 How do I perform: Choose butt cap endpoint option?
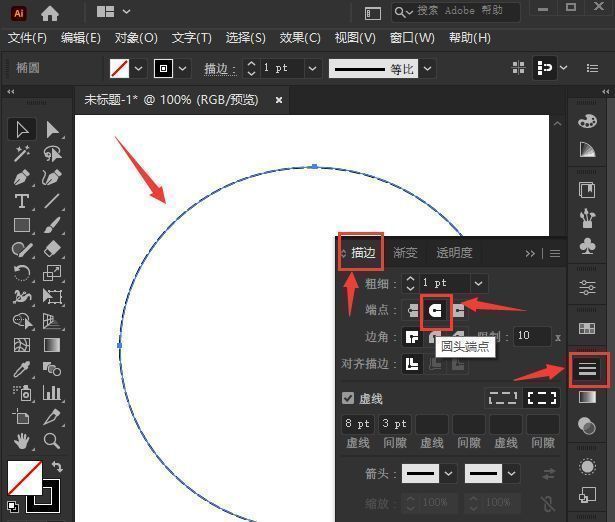click(412, 311)
